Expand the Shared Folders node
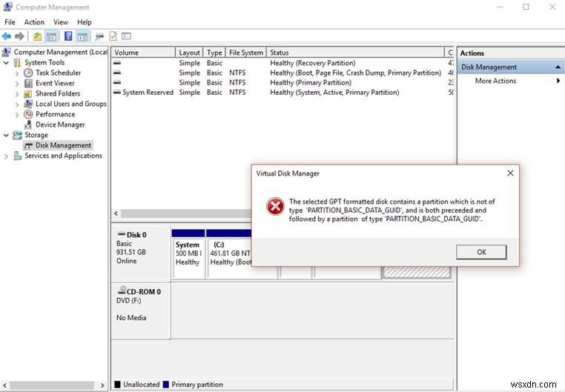 17,94
